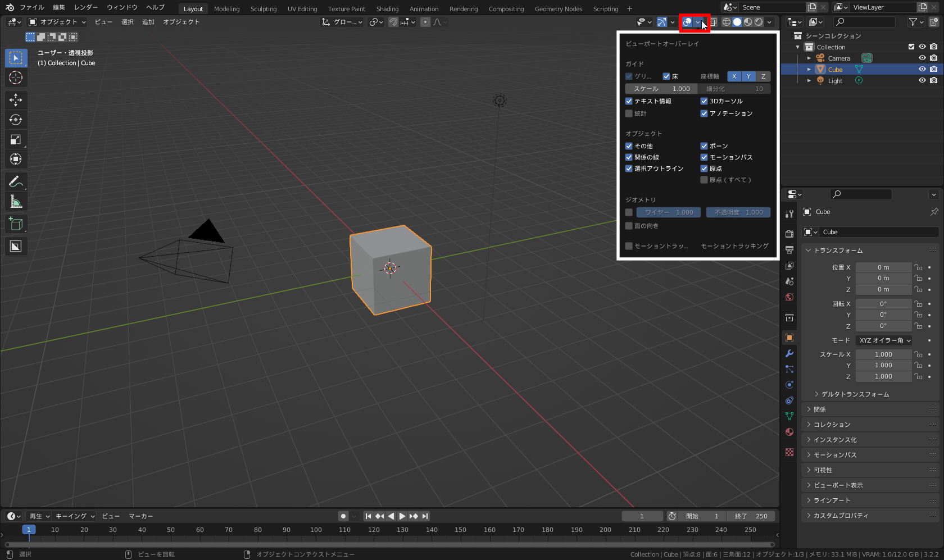Click the 不透明度 opacity slider

tap(738, 212)
